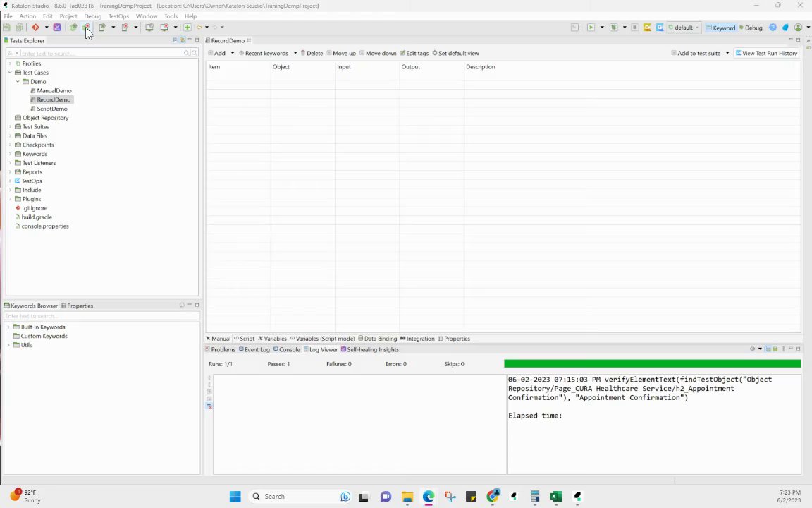
Task: Click the Collapse All icon in Tests Explorer
Action: pos(175,40)
